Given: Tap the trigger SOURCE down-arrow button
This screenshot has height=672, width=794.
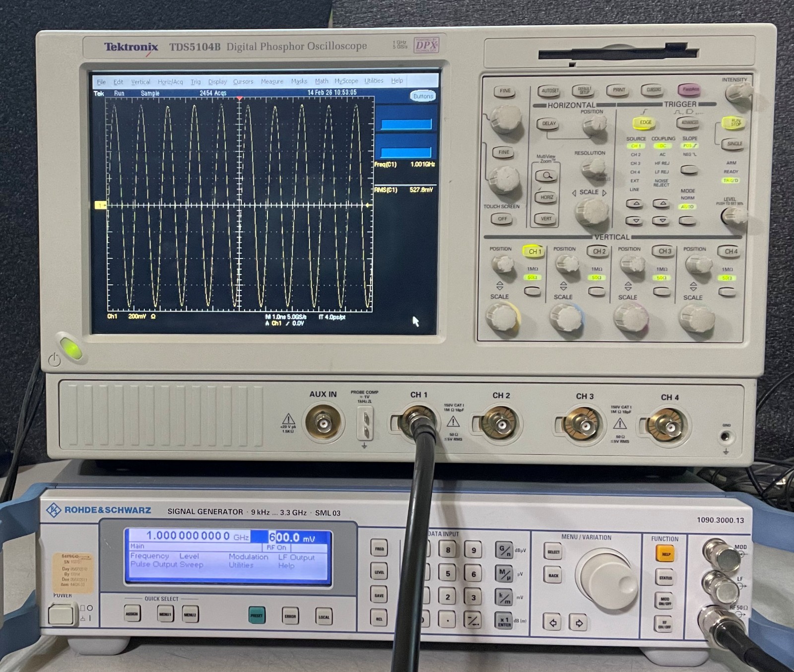Looking at the screenshot, I should point(635,220).
